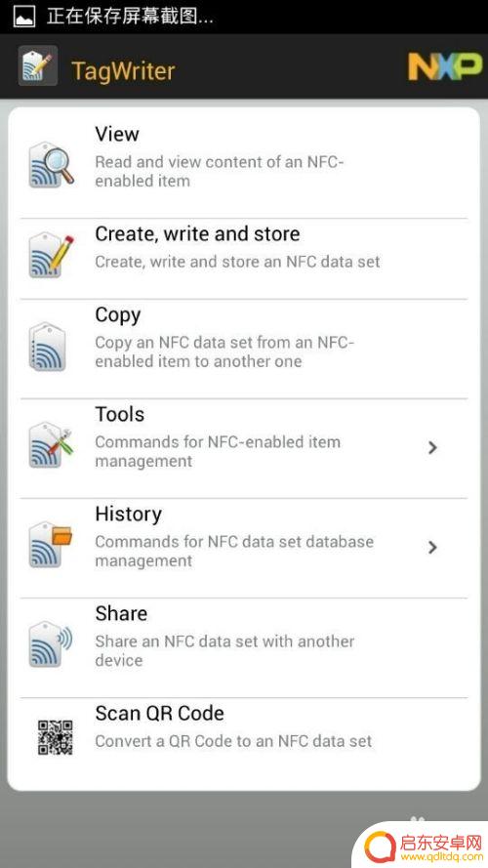Image resolution: width=488 pixels, height=868 pixels.
Task: Tap the View magnifier tag icon
Action: coord(51,166)
